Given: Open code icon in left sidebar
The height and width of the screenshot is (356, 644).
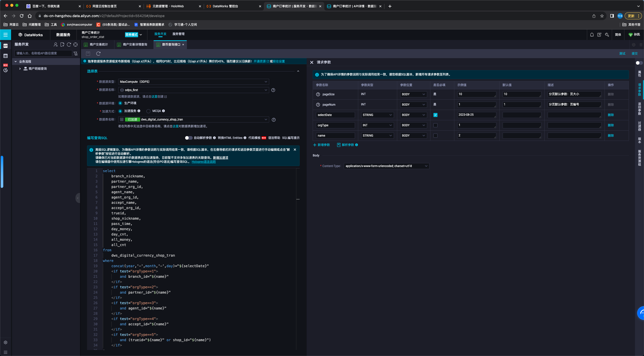Looking at the screenshot, I should 6,46.
